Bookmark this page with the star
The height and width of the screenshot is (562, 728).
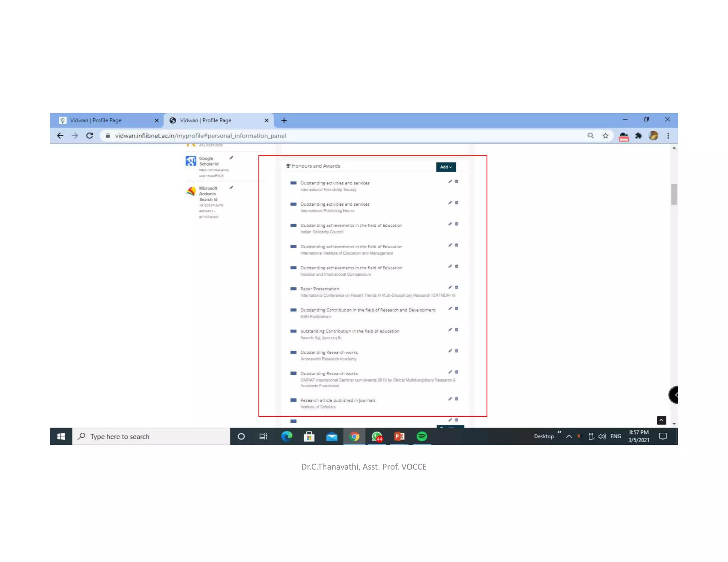605,136
